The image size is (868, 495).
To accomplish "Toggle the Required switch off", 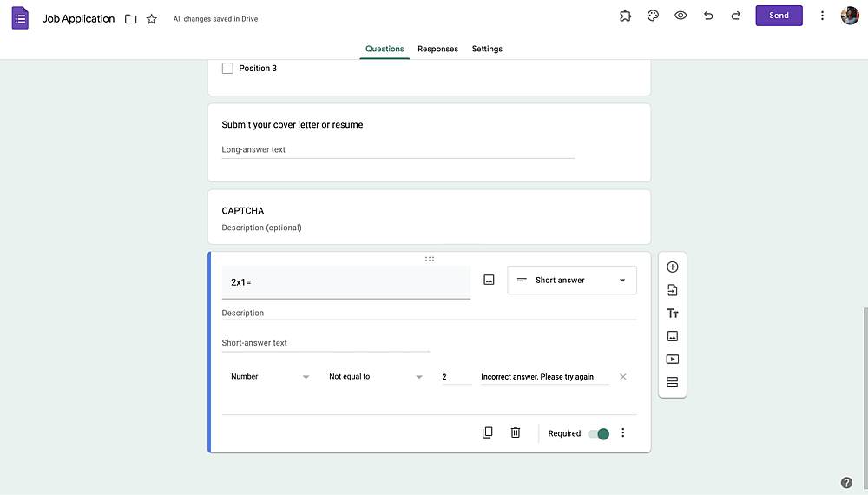I will [598, 433].
